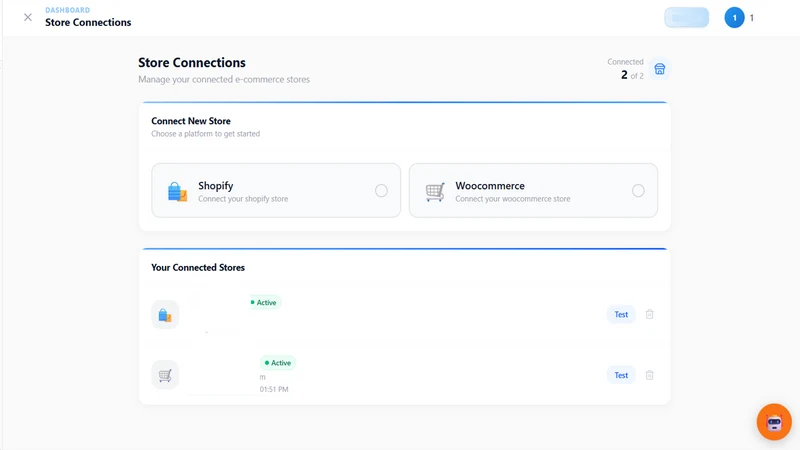Click the blurred blue button in header
Image resolution: width=800 pixels, height=450 pixels.
click(x=686, y=18)
